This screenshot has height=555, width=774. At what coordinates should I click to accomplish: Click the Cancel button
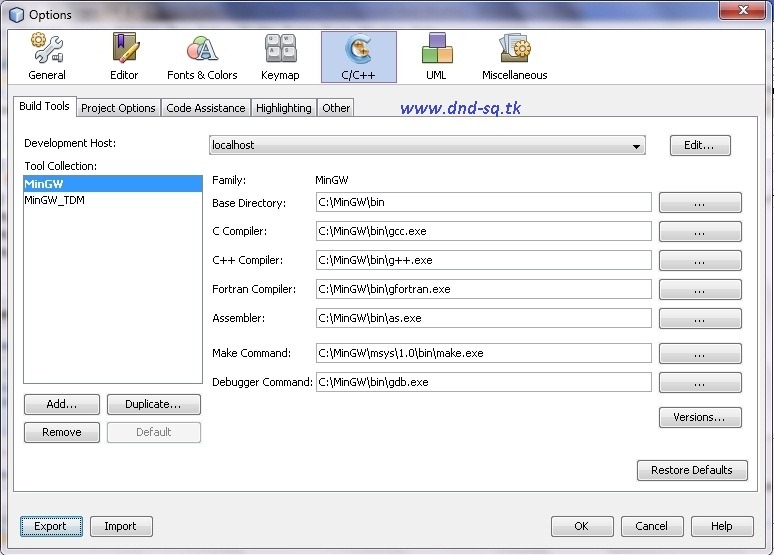[652, 526]
